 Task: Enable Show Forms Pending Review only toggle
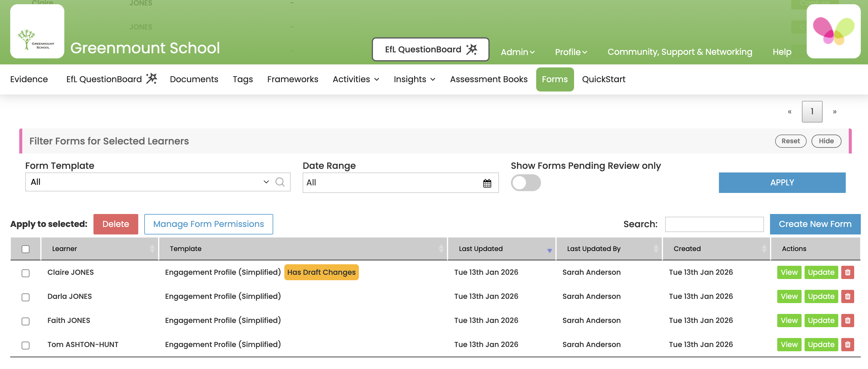click(x=526, y=183)
